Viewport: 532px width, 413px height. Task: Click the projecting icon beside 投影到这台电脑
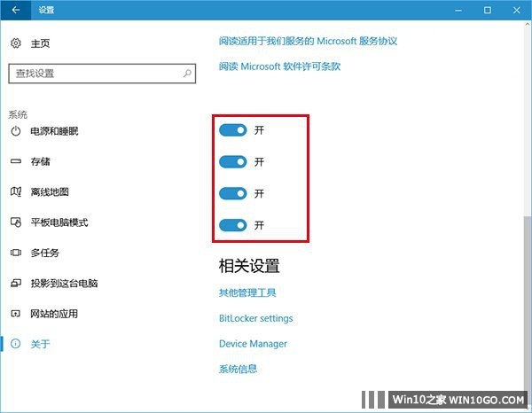[x=16, y=283]
